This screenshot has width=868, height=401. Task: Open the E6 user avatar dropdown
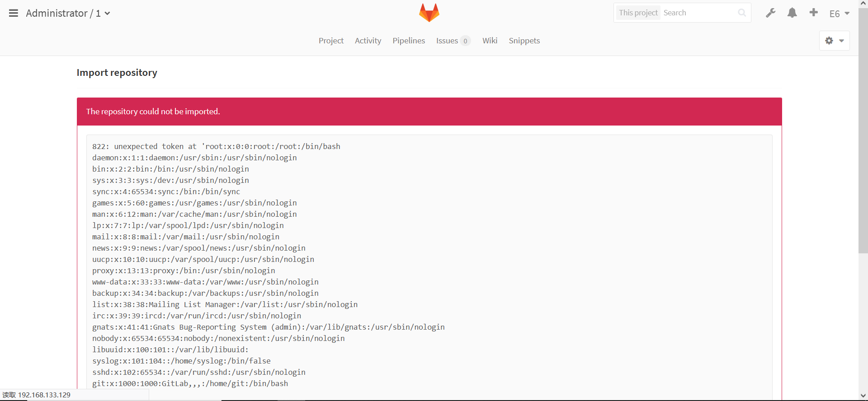(x=840, y=14)
